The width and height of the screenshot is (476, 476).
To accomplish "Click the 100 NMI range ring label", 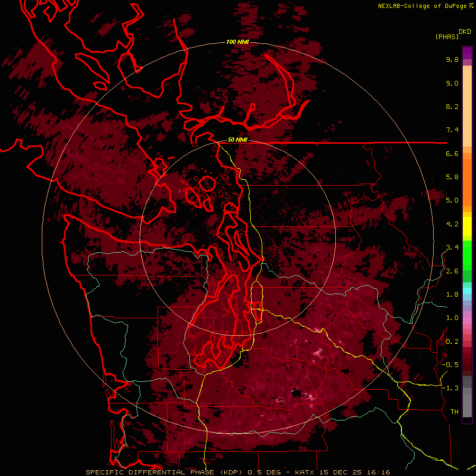I will tap(237, 42).
